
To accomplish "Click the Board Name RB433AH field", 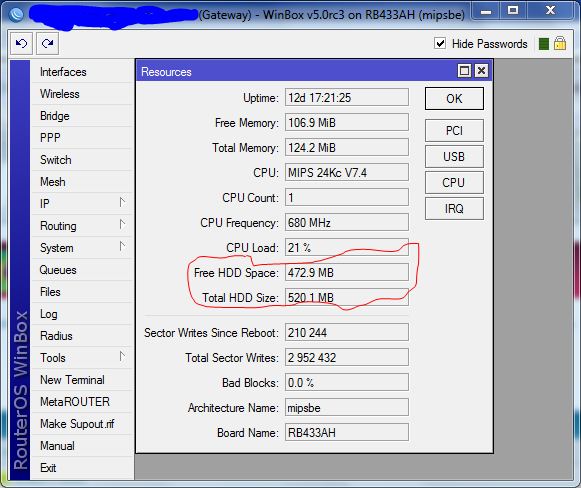I will [347, 432].
